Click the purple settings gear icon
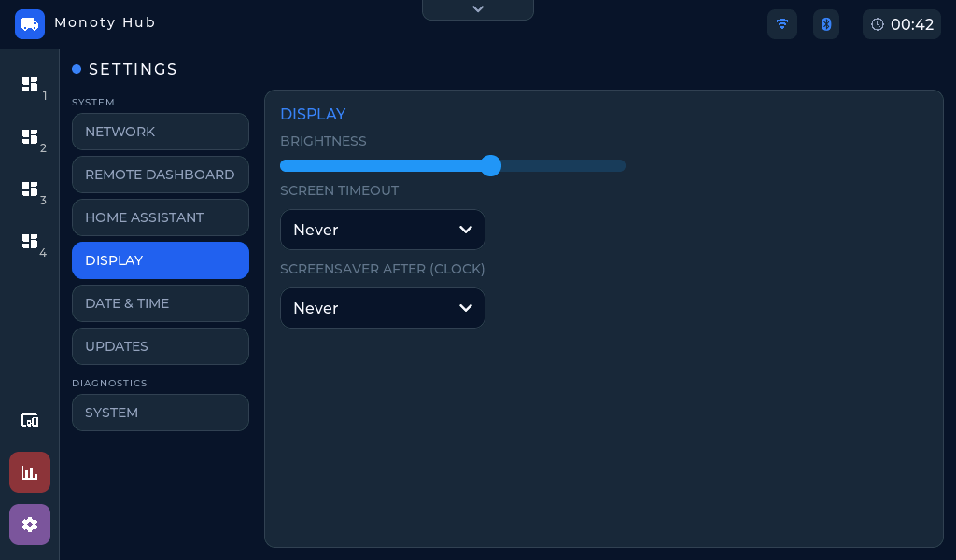This screenshot has width=956, height=560. tap(30, 525)
